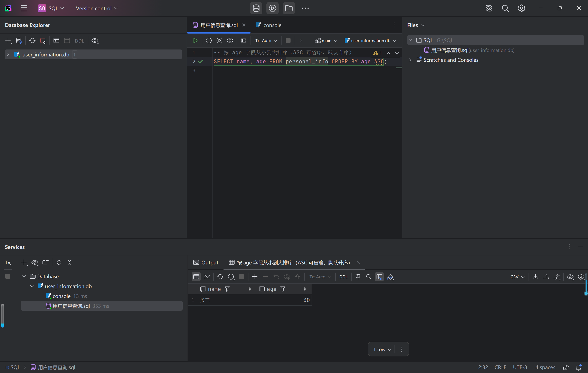Expand user_information.db in Database Explorer

click(8, 55)
